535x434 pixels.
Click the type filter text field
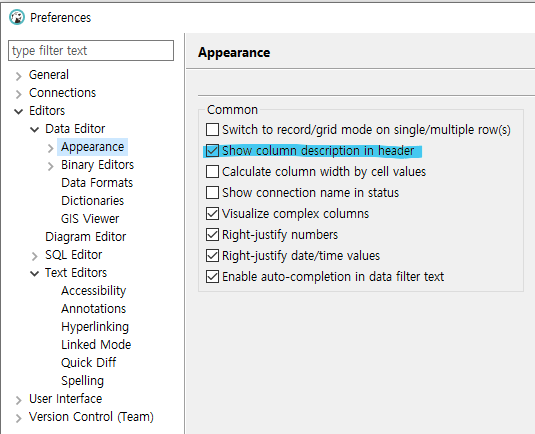click(x=91, y=50)
